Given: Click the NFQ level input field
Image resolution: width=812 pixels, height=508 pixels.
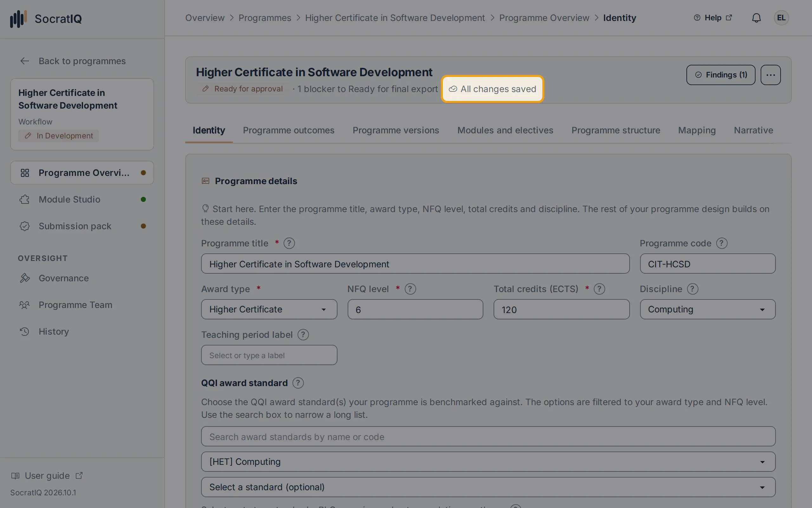Looking at the screenshot, I should point(415,309).
